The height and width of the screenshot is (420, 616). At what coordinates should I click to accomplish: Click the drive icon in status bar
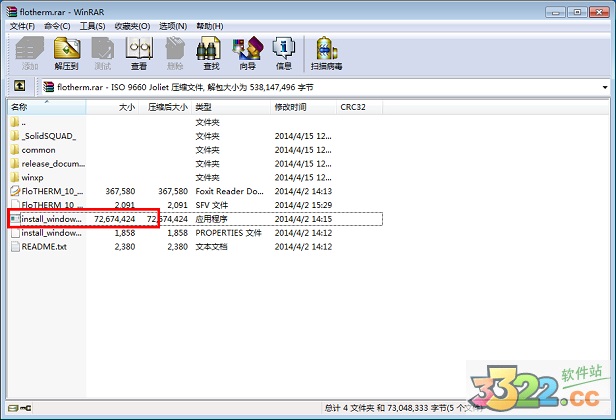coord(13,408)
